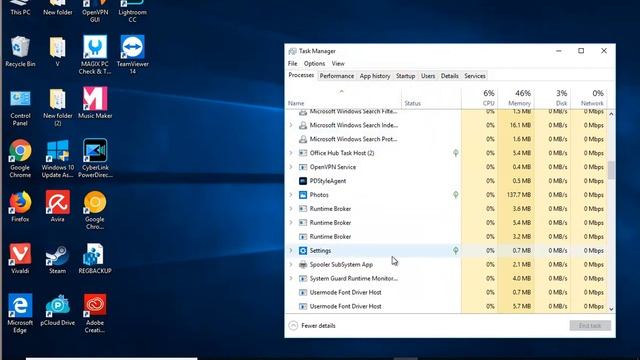Expand Office Hub Task Host (2) group

tap(291, 153)
